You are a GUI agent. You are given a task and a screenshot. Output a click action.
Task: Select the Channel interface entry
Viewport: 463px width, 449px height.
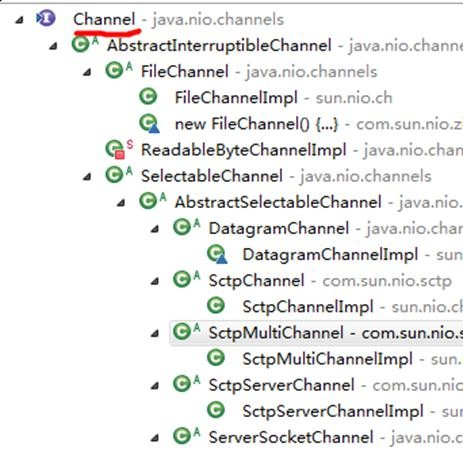tap(104, 19)
